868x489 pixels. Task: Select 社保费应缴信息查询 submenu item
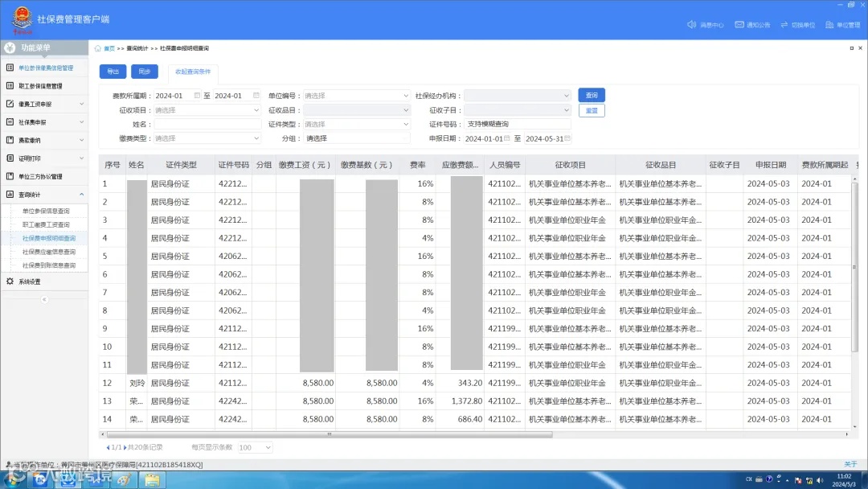coord(49,252)
